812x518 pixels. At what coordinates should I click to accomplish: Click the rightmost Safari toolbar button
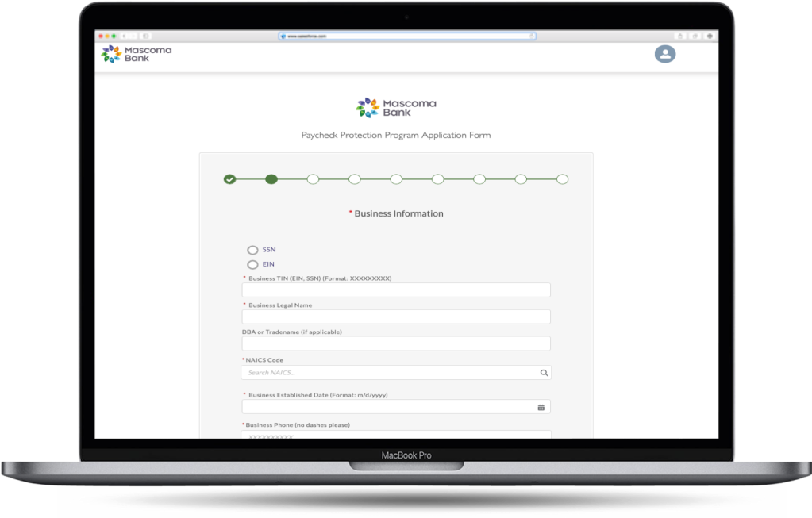click(710, 36)
